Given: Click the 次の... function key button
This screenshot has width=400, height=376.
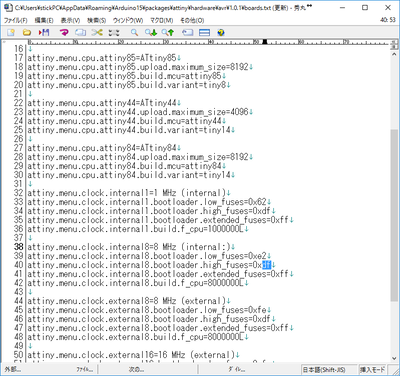Looking at the screenshot, I should (136, 369).
